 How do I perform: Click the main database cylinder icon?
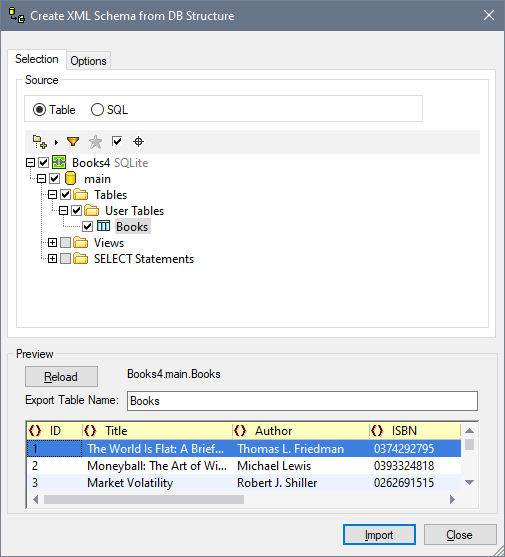[70, 178]
